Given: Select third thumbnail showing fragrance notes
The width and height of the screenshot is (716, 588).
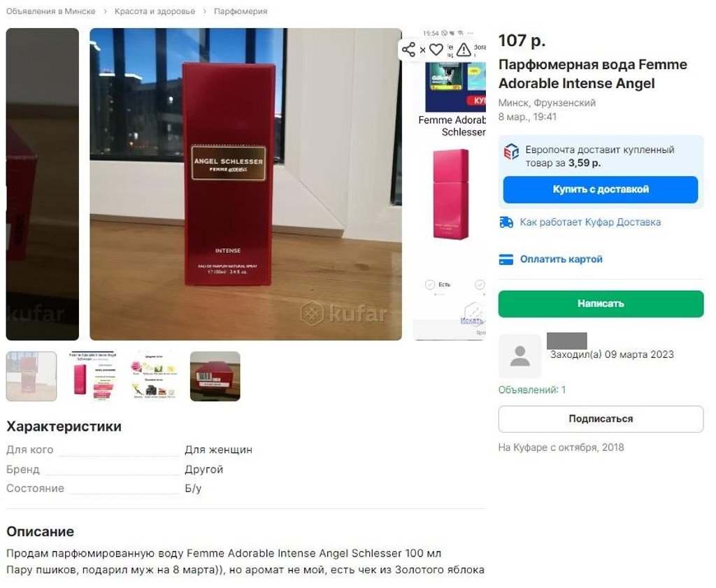Looking at the screenshot, I should pyautogui.click(x=154, y=376).
